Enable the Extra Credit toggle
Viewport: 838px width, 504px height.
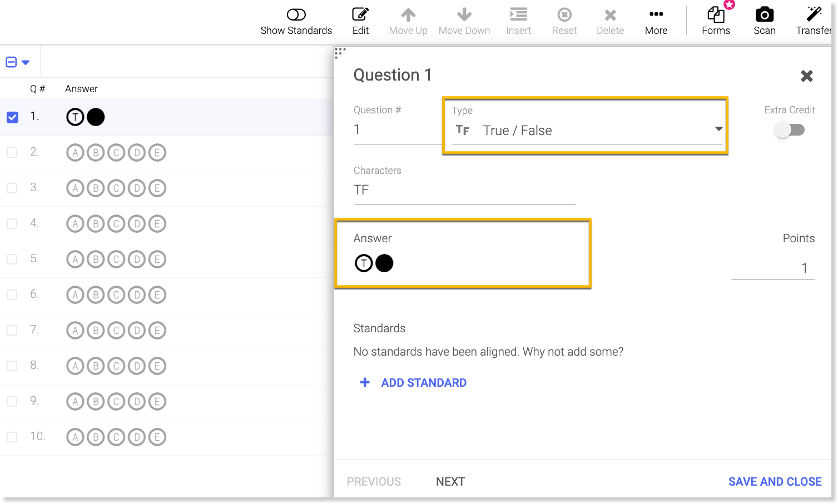click(790, 130)
